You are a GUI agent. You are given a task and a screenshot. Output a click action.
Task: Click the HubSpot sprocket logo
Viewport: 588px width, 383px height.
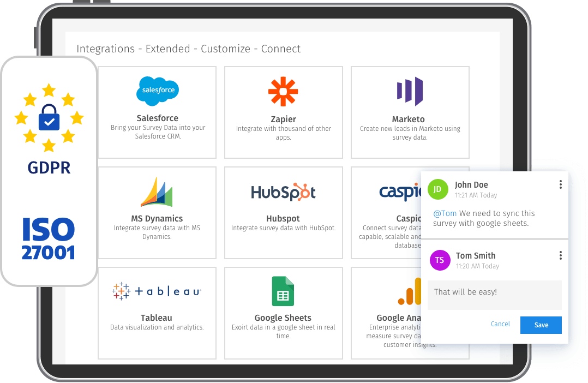pos(283,191)
